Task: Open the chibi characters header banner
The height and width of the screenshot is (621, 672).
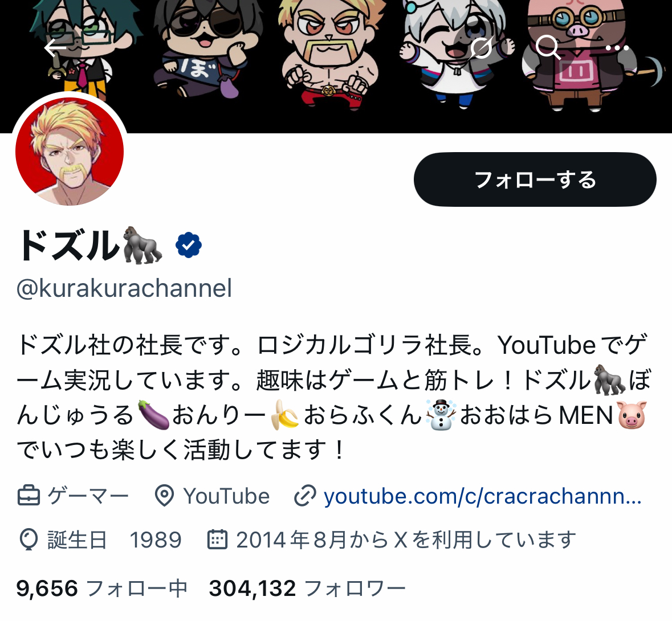Action: click(x=336, y=67)
